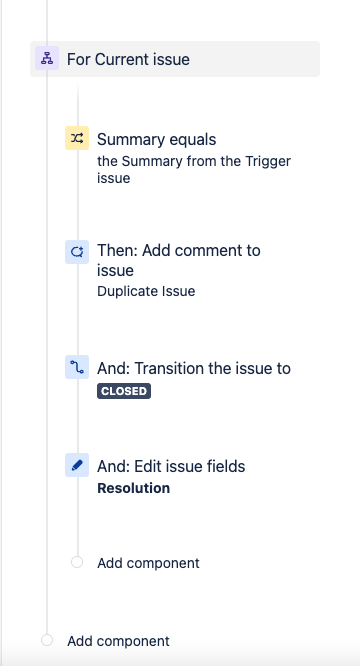
Task: Click the outer Add component circle at bottom
Action: [47, 640]
